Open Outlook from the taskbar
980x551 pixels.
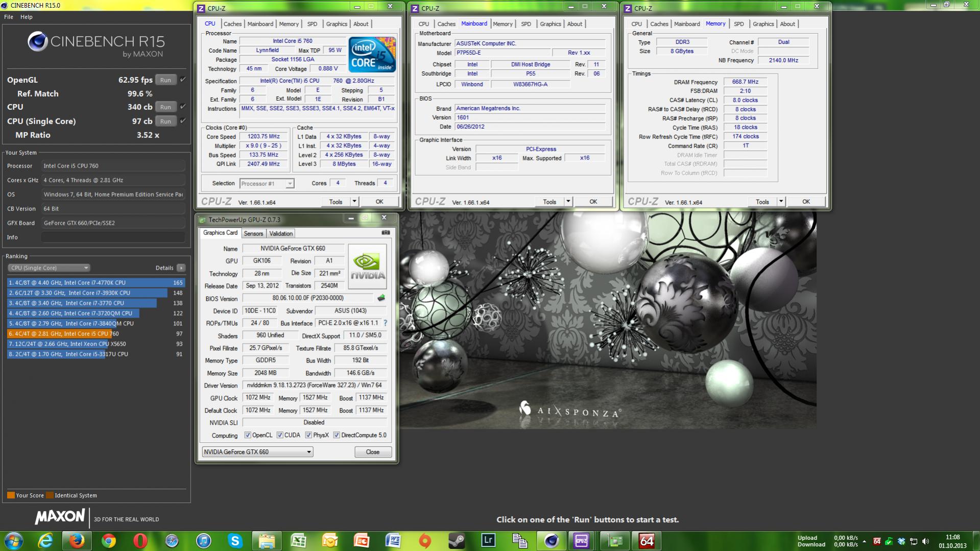tap(330, 541)
